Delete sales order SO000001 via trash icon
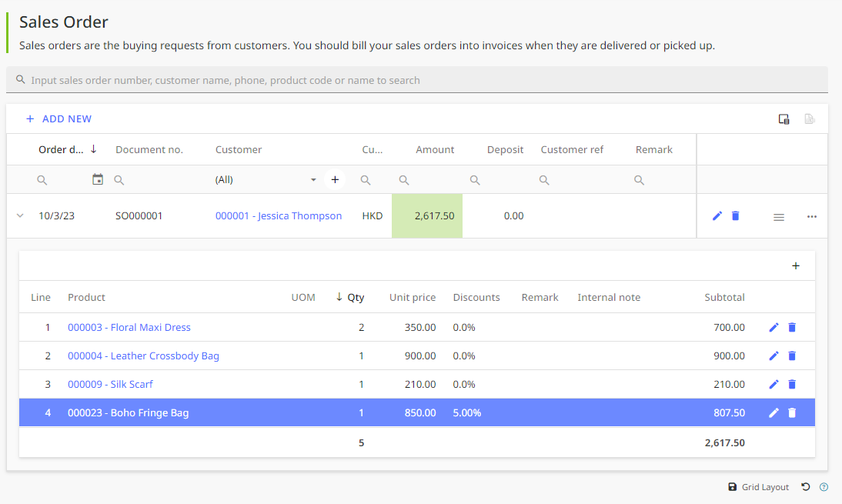 click(736, 215)
